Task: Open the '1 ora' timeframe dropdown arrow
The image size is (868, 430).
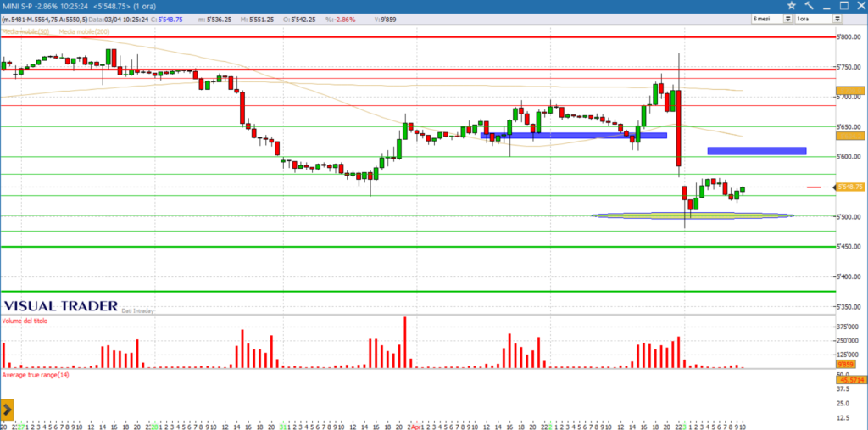Action: [x=837, y=19]
